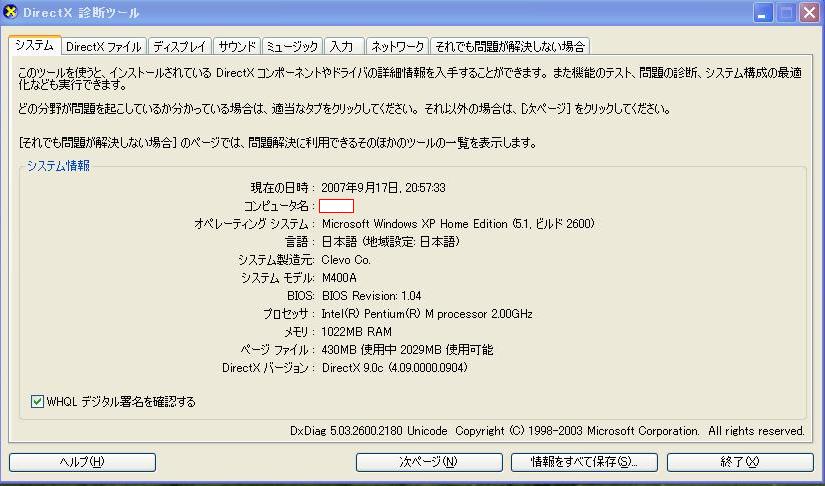Click 情報をすべて保存(S)... button
Viewport: 825px width, 486px height.
[x=584, y=462]
